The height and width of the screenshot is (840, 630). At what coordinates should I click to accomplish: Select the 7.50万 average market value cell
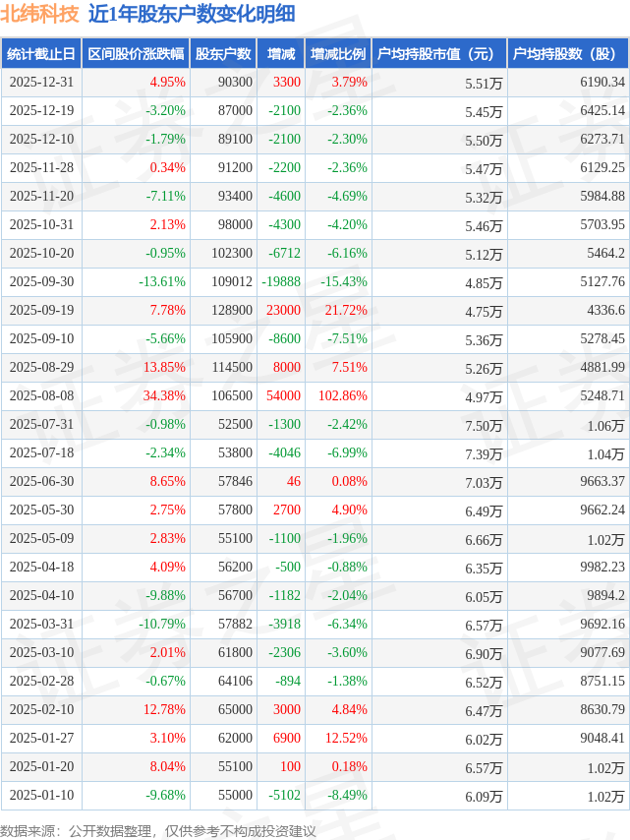pos(484,425)
